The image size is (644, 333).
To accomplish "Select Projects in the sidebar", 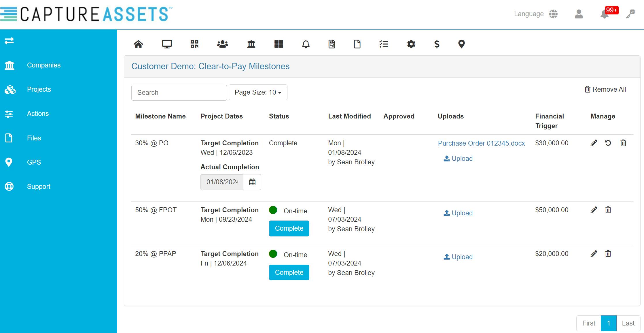I will [39, 89].
